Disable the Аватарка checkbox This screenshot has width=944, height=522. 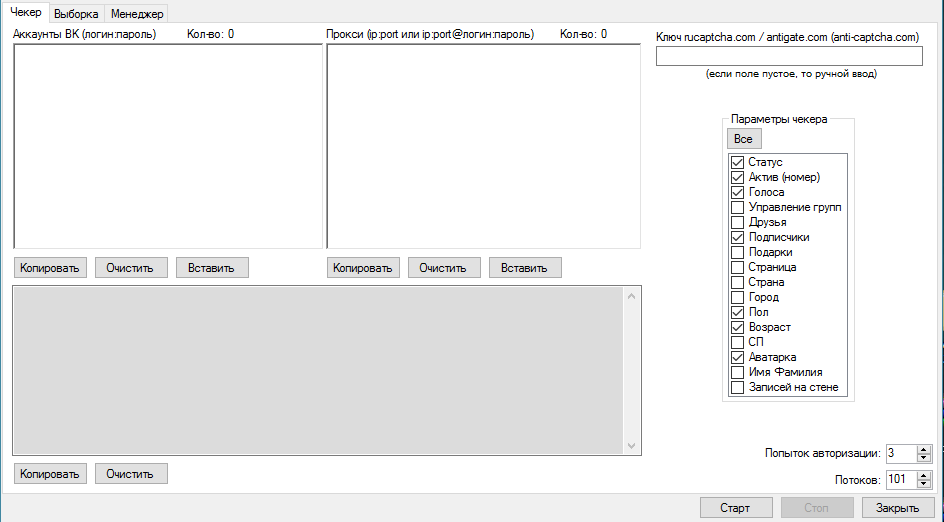point(738,357)
